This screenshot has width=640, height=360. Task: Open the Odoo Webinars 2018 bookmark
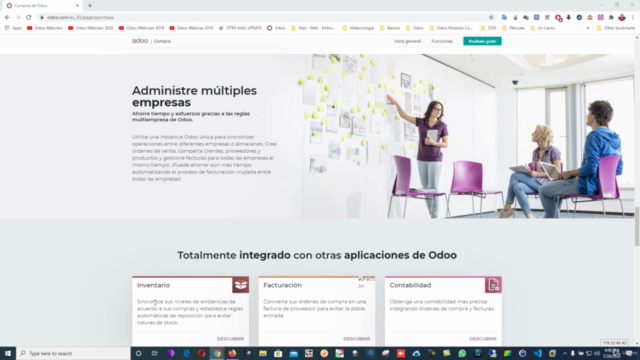[141, 28]
